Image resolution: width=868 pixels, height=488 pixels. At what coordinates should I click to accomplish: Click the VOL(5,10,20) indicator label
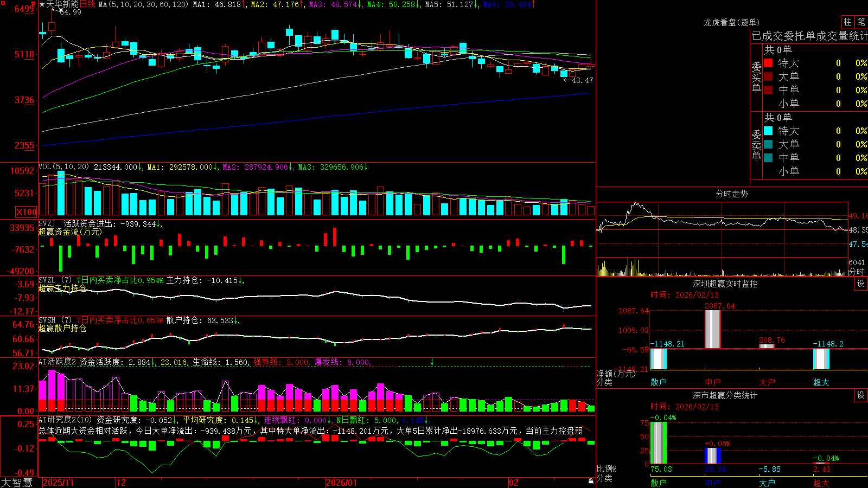pos(63,167)
